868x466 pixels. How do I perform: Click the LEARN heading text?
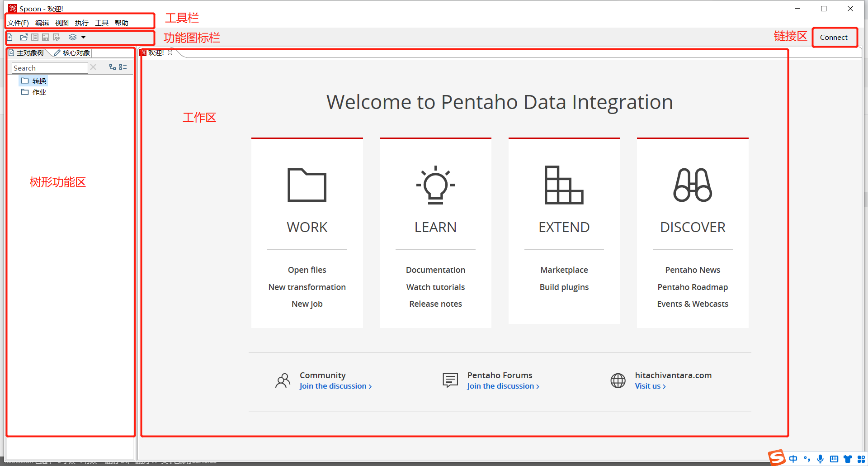pos(435,227)
